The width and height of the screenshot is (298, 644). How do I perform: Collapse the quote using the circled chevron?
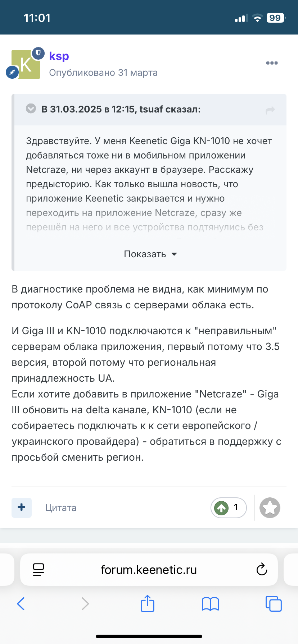coord(31,109)
